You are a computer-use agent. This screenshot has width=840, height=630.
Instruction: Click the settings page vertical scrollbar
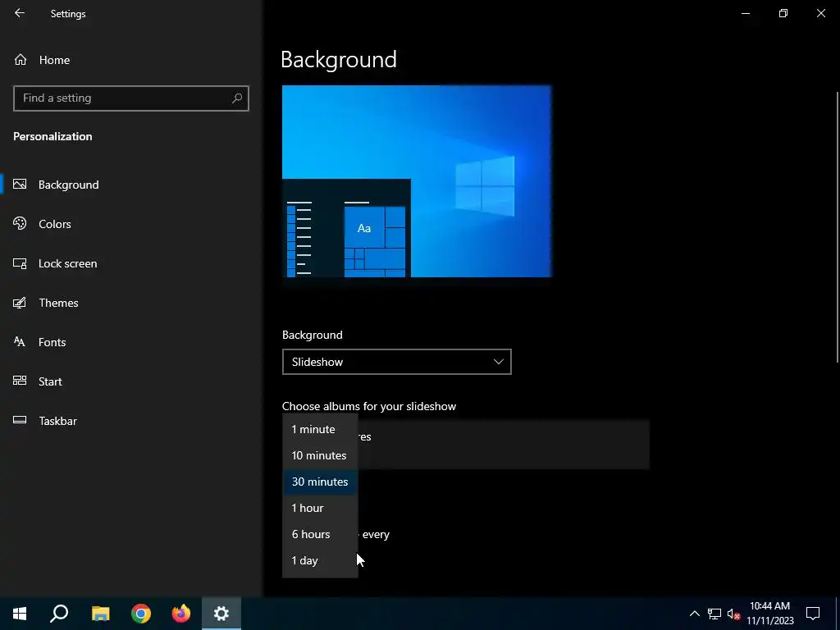click(x=838, y=228)
